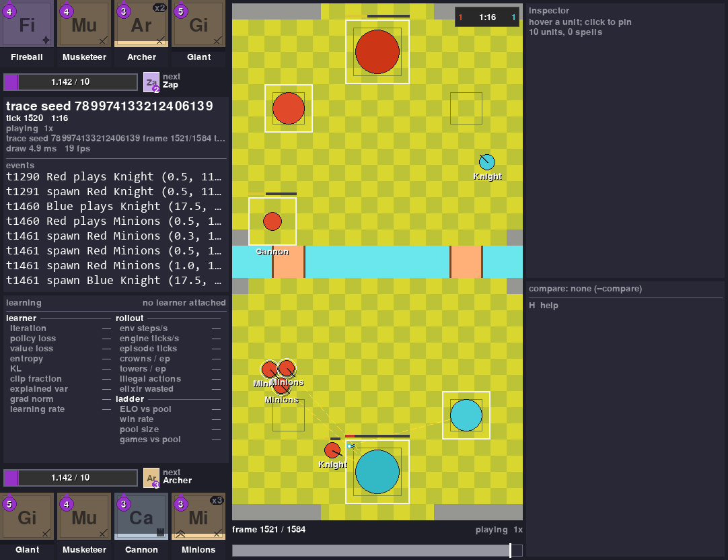The width and height of the screenshot is (728, 560).
Task: Select the Archer card in top hand
Action: click(x=141, y=24)
